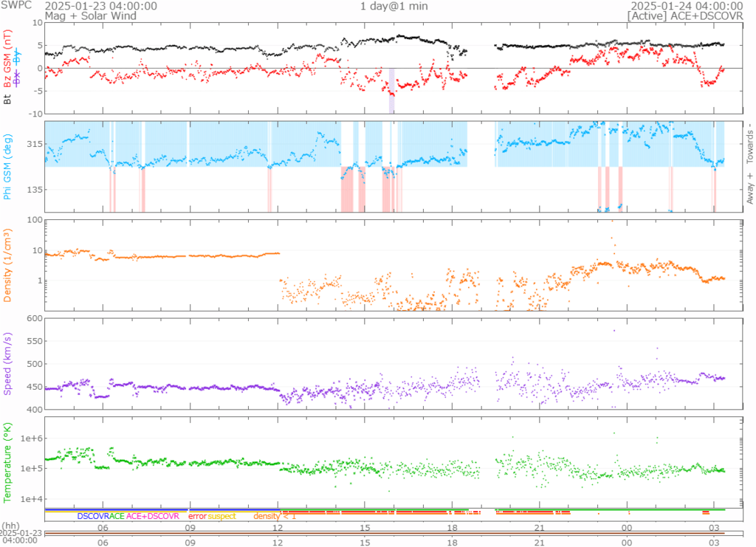Click the orange density < 1 legend entry

point(275,516)
